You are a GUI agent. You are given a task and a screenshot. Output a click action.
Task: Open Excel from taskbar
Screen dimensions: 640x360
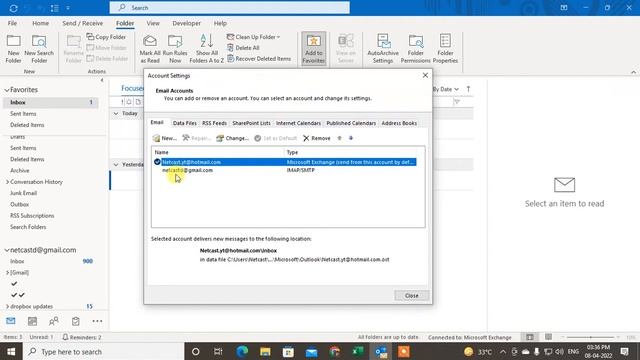pyautogui.click(x=358, y=351)
